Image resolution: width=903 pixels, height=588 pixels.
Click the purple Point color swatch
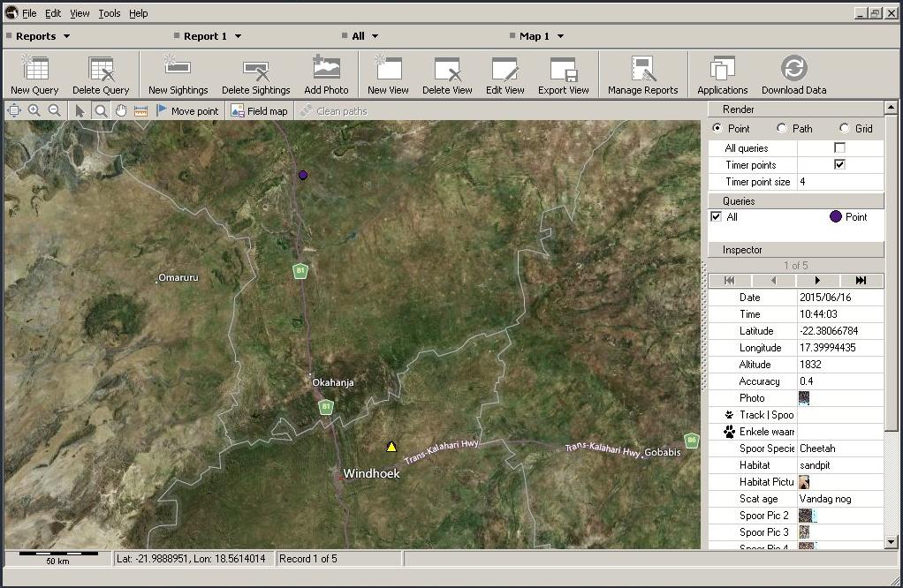[x=835, y=217]
